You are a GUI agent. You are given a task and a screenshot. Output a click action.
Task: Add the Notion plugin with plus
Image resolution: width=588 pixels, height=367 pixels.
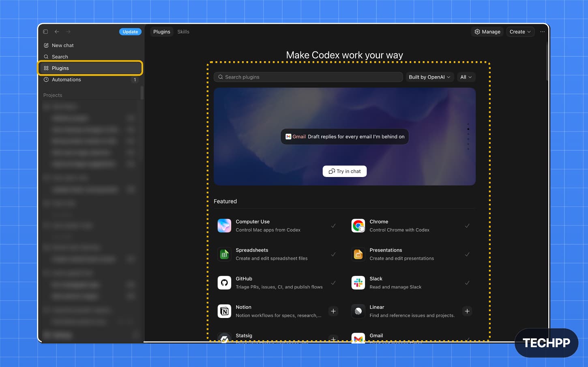point(333,311)
